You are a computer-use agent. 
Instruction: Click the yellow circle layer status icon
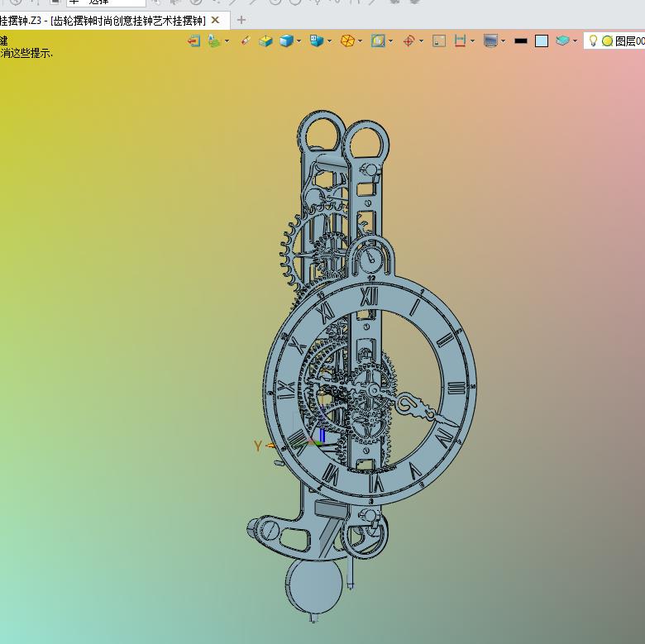point(607,41)
